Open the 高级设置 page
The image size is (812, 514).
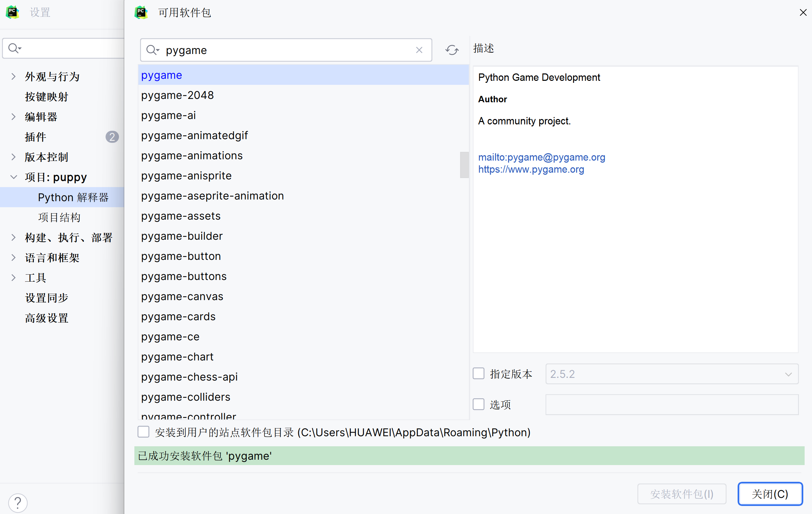(x=47, y=318)
